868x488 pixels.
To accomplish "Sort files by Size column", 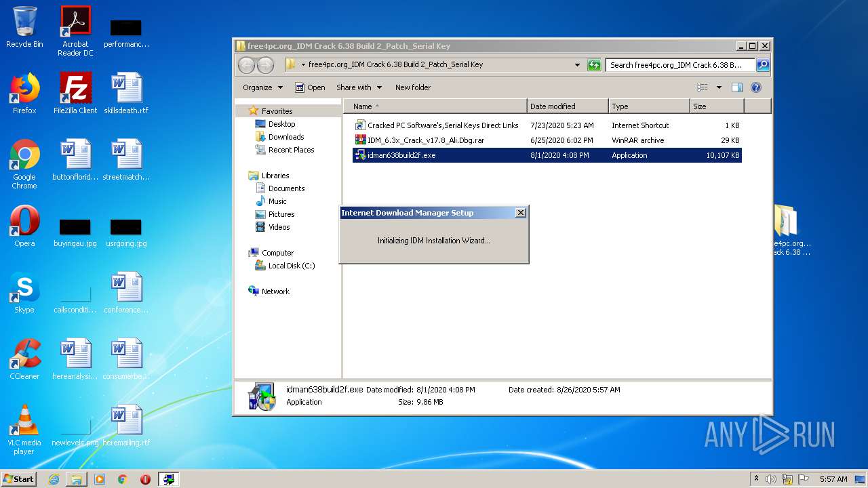I will tap(717, 106).
